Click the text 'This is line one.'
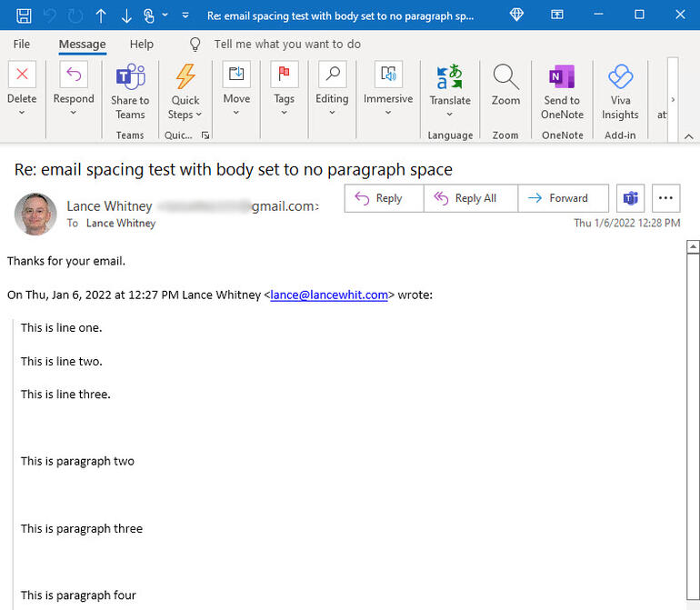This screenshot has height=610, width=700. 62,328
